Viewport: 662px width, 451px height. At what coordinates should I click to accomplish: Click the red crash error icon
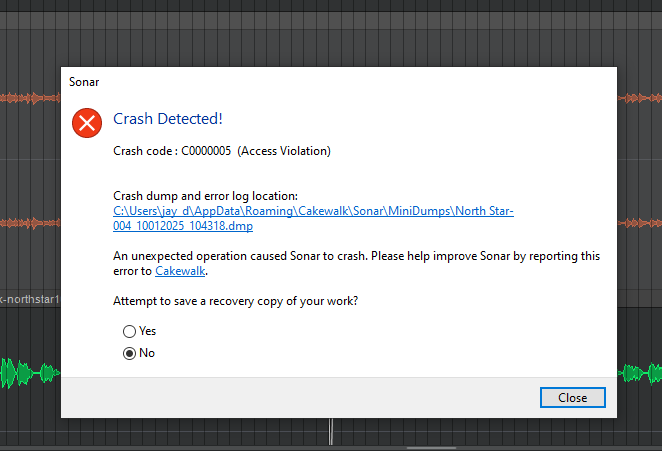88,123
